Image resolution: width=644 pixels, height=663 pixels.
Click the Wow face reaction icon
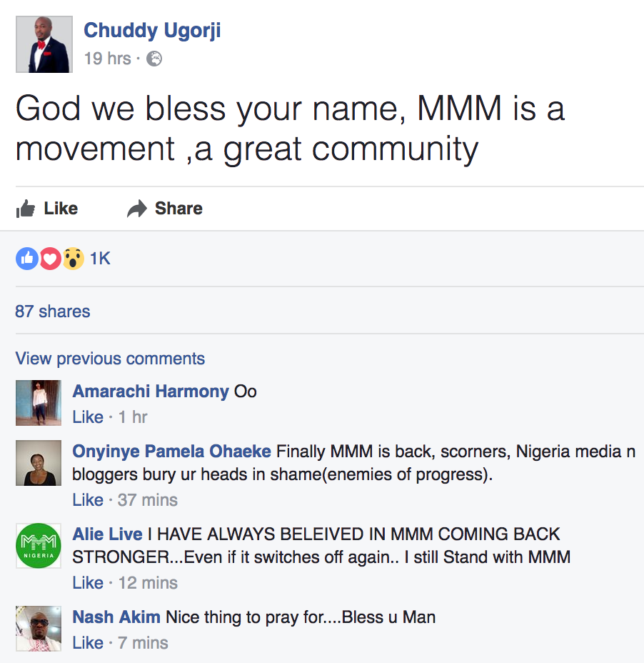(x=73, y=259)
